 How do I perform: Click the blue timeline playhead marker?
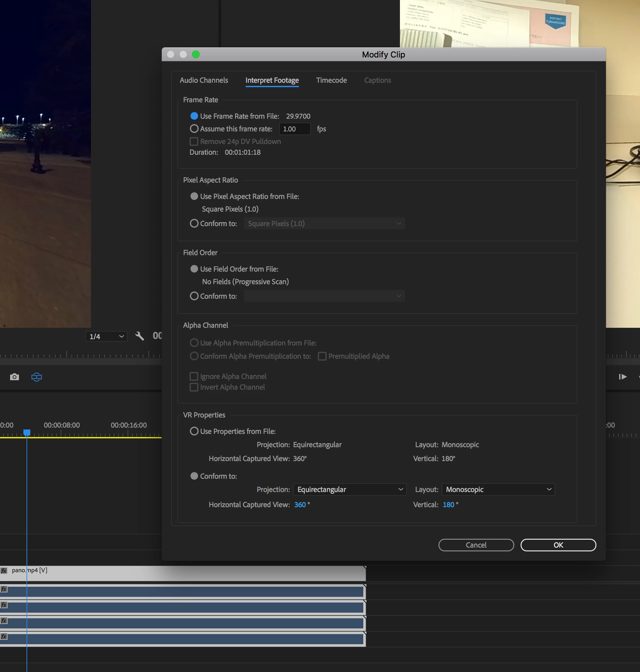(x=27, y=433)
